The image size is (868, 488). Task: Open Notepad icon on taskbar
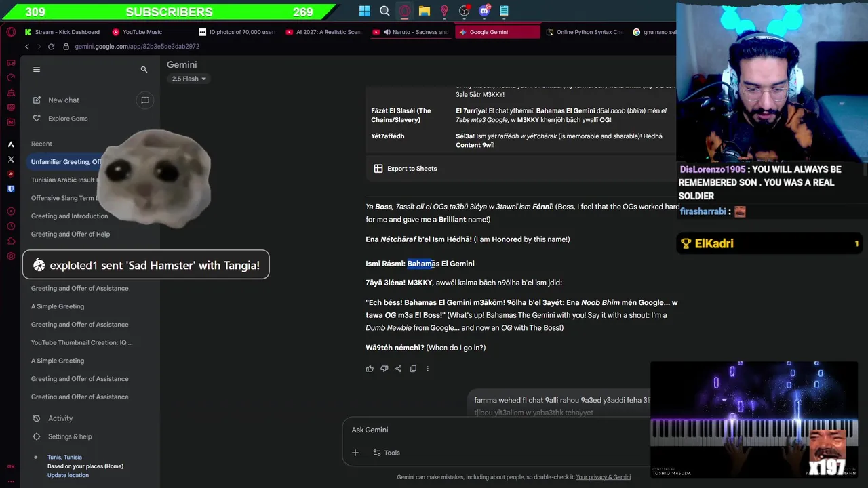tap(504, 11)
